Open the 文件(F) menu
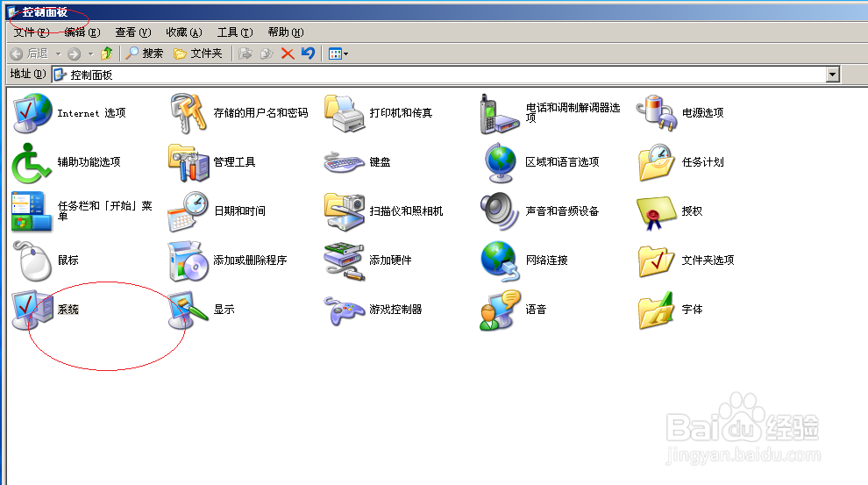868x485 pixels. click(x=32, y=32)
